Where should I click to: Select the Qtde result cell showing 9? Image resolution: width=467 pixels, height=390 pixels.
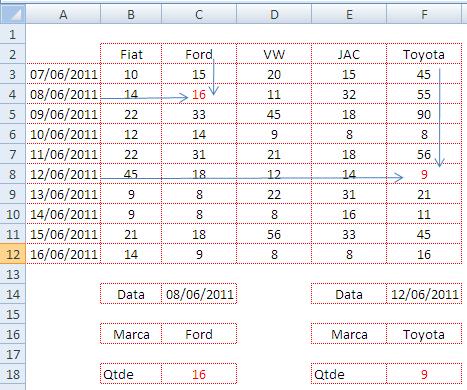[424, 374]
